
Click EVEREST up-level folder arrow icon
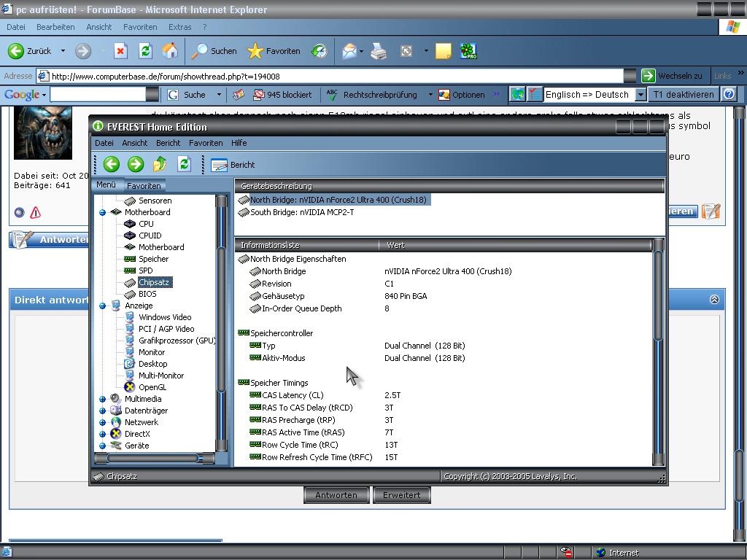(160, 164)
